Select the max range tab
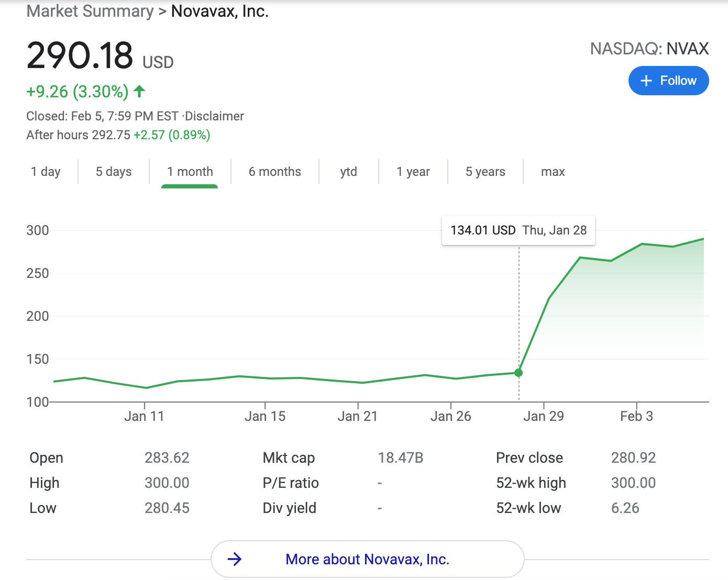Image resolution: width=728 pixels, height=580 pixels. coord(553,172)
